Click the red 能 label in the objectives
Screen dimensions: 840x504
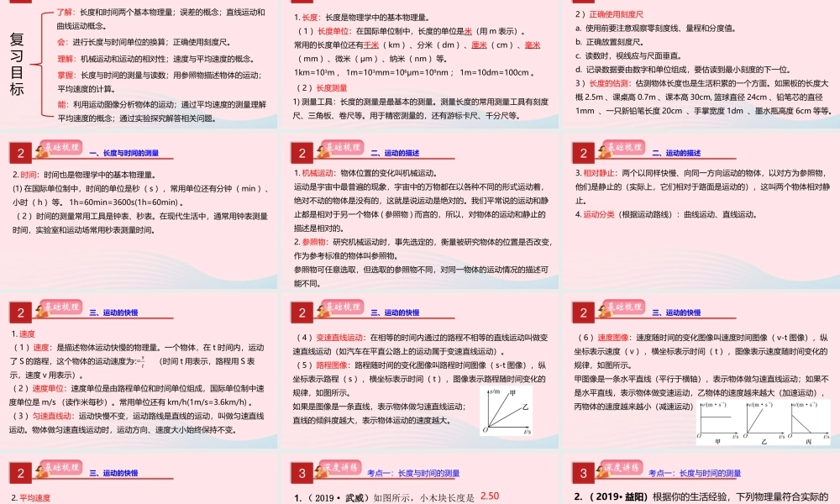click(61, 104)
